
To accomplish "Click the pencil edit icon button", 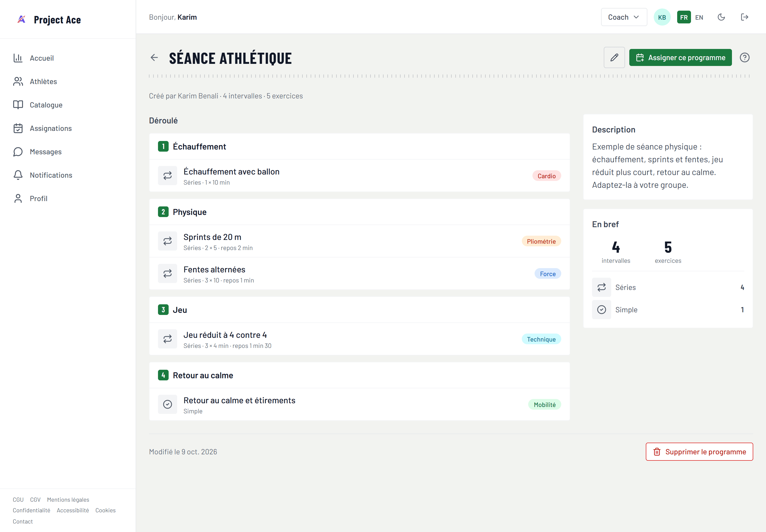I will pyautogui.click(x=614, y=58).
